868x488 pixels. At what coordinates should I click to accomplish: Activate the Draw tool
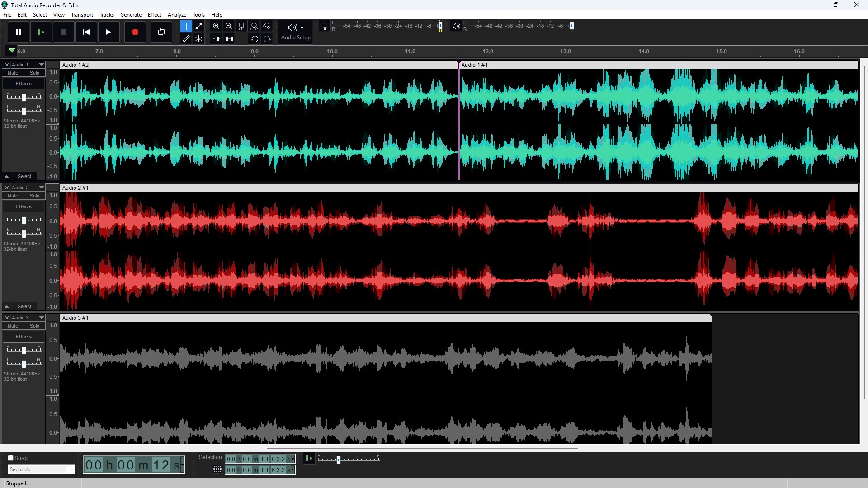pyautogui.click(x=186, y=38)
